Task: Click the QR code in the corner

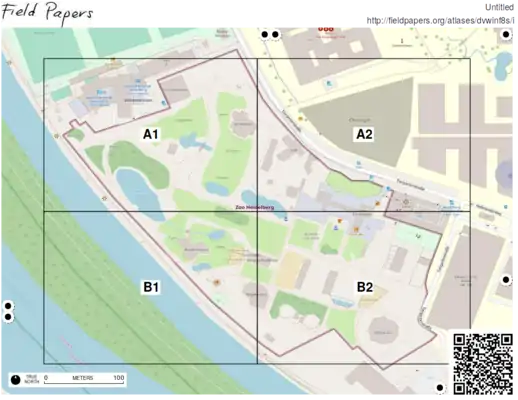Action: [x=482, y=364]
